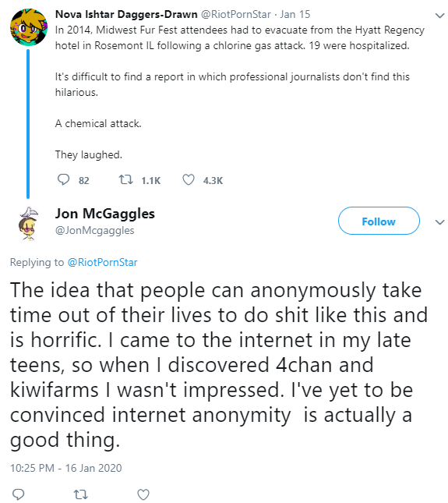View the 4.3K likes count
Image resolution: width=448 pixels, height=503 pixels.
[x=213, y=181]
